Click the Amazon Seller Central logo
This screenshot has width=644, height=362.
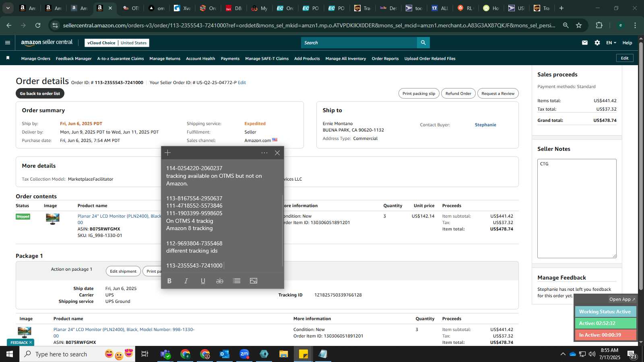click(x=47, y=42)
